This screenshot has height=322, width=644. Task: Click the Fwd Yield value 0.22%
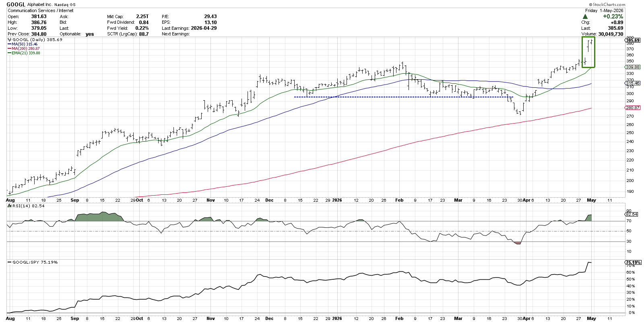pos(142,28)
